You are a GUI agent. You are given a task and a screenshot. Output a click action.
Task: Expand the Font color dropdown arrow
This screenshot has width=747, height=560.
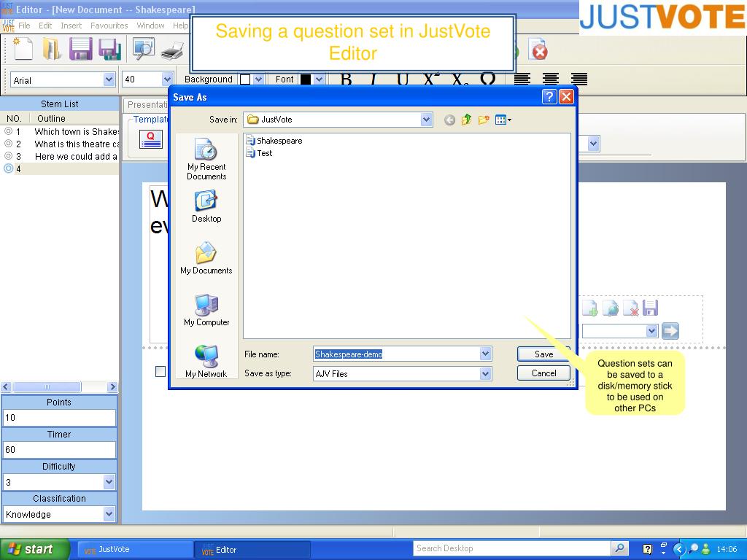(x=319, y=79)
